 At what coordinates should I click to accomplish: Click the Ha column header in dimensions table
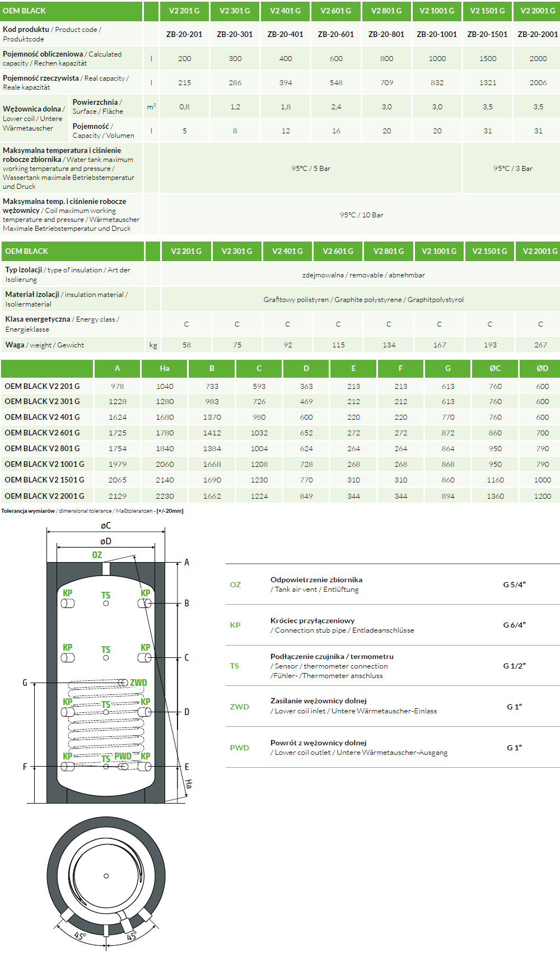pyautogui.click(x=165, y=368)
